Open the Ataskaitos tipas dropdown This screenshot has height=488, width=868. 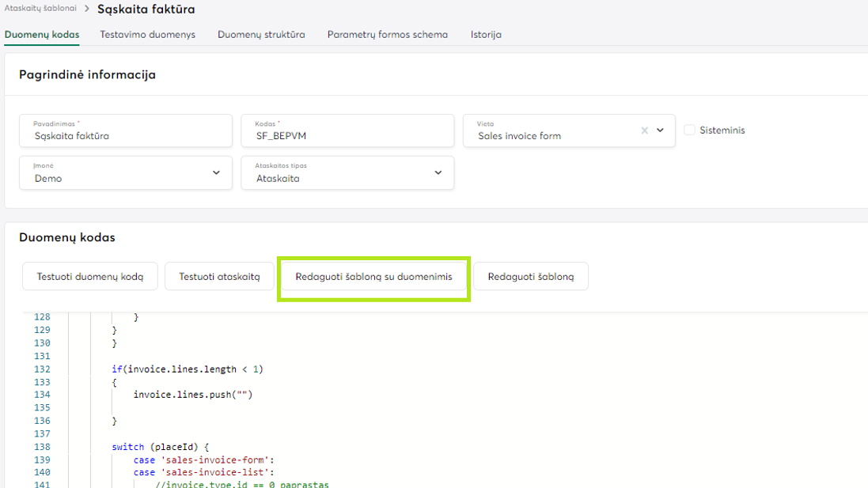438,172
